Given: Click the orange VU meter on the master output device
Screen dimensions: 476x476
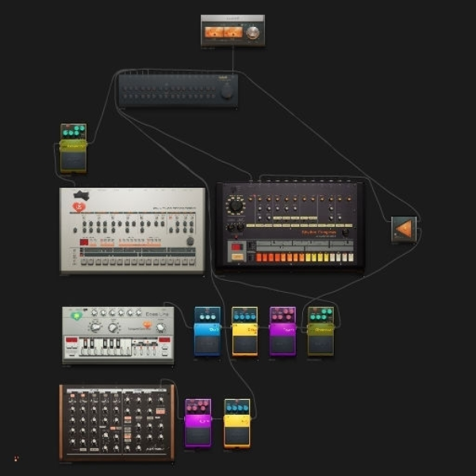Looking at the screenshot, I should (x=224, y=33).
